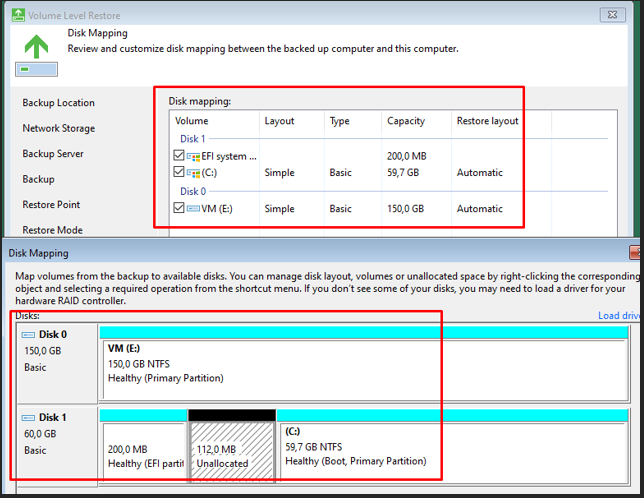The height and width of the screenshot is (498, 644).
Task: Click the Basic type cell for VM (E:)
Action: 340,209
